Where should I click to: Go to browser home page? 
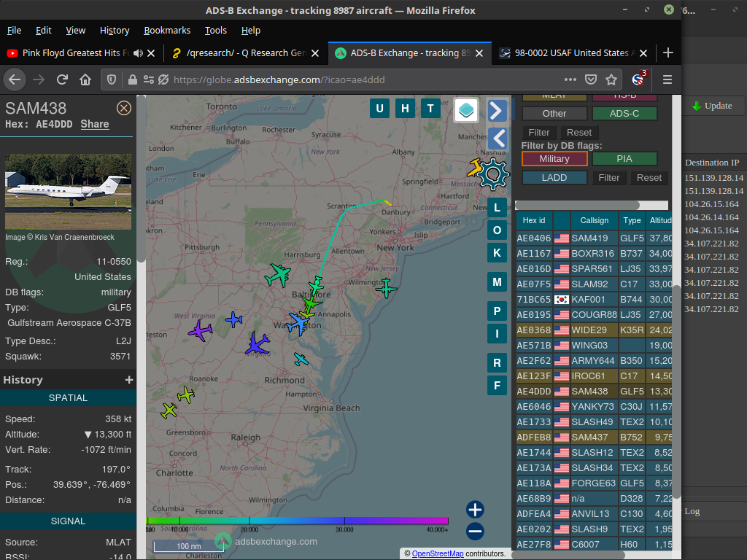click(85, 79)
